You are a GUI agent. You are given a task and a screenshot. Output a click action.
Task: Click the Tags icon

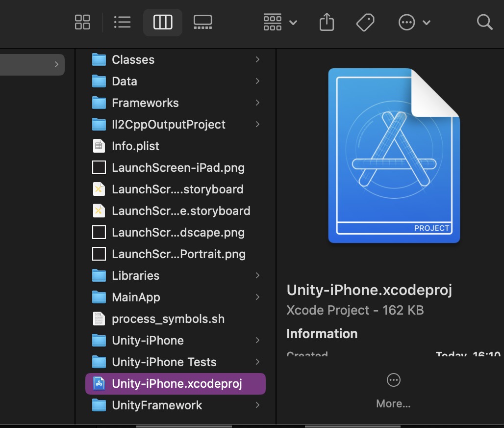click(x=365, y=22)
